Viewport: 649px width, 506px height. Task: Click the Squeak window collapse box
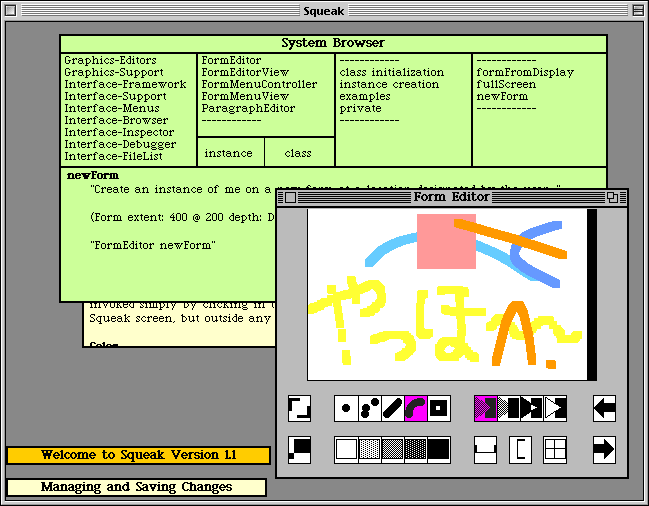[x=638, y=10]
